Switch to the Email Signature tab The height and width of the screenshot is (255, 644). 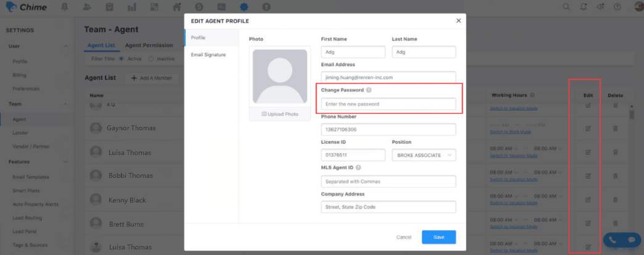coord(208,55)
